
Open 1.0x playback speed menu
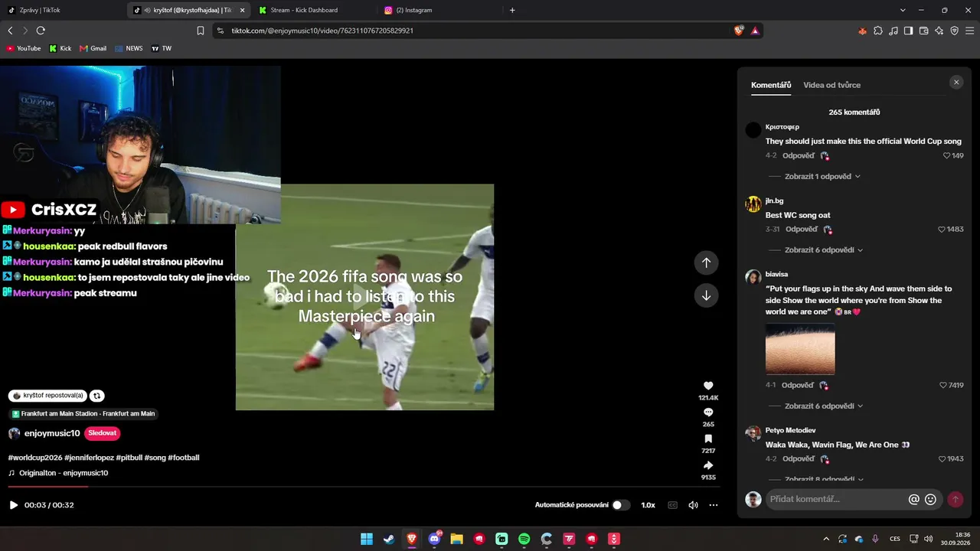coord(648,505)
